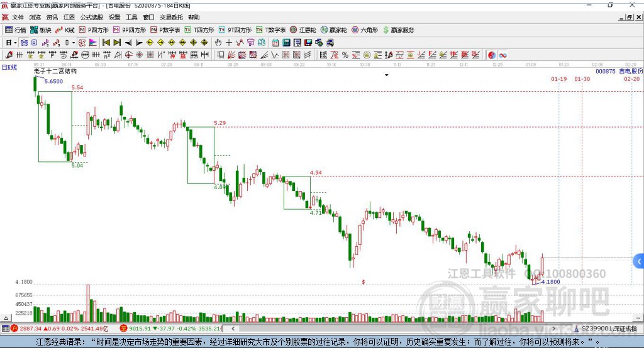Step chart left with black left arrow

tap(128, 43)
